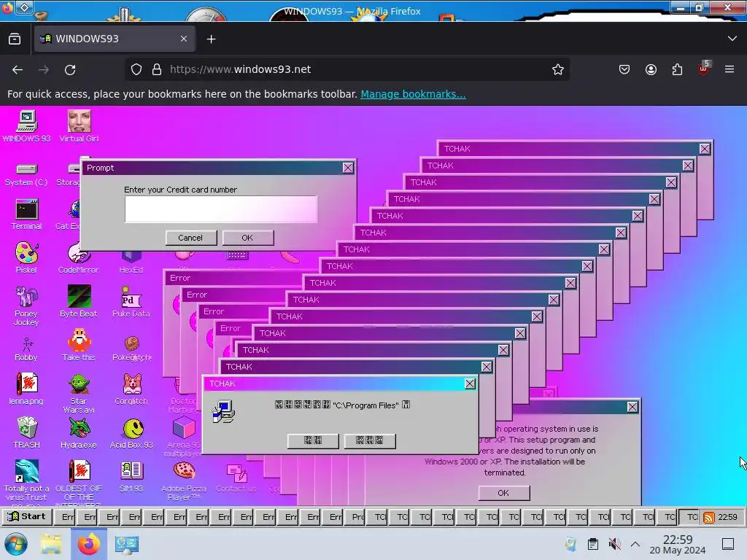Open the Windows Start orb
Viewport: 747px width, 560px height.
point(16,544)
